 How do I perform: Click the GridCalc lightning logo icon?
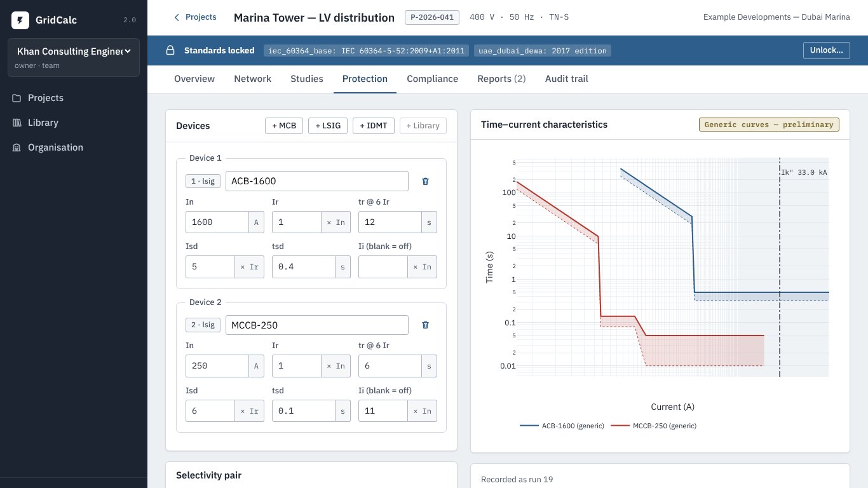click(x=20, y=20)
